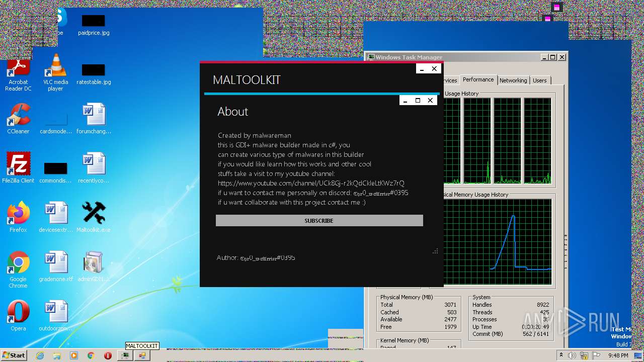Minimize the About dialog
The width and height of the screenshot is (644, 362).
coord(406,101)
